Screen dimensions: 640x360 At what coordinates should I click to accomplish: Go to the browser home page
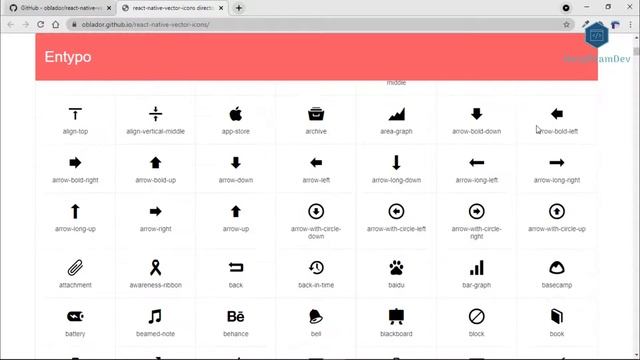(56, 24)
